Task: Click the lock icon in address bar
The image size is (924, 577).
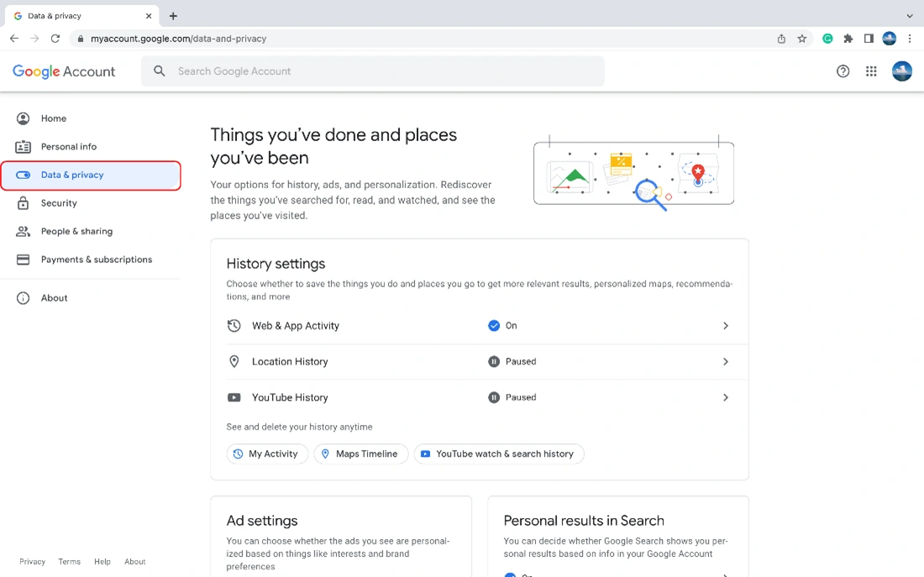Action: (80, 39)
